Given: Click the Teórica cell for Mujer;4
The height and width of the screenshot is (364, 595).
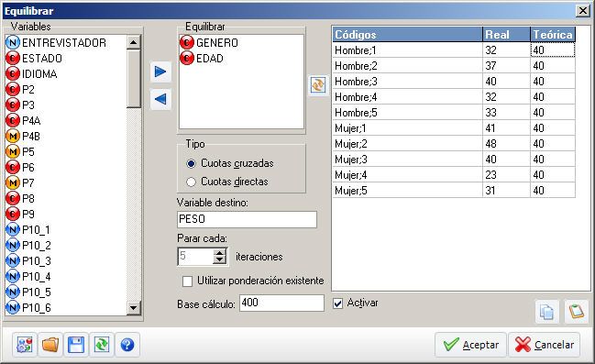Looking at the screenshot, I should [x=553, y=174].
